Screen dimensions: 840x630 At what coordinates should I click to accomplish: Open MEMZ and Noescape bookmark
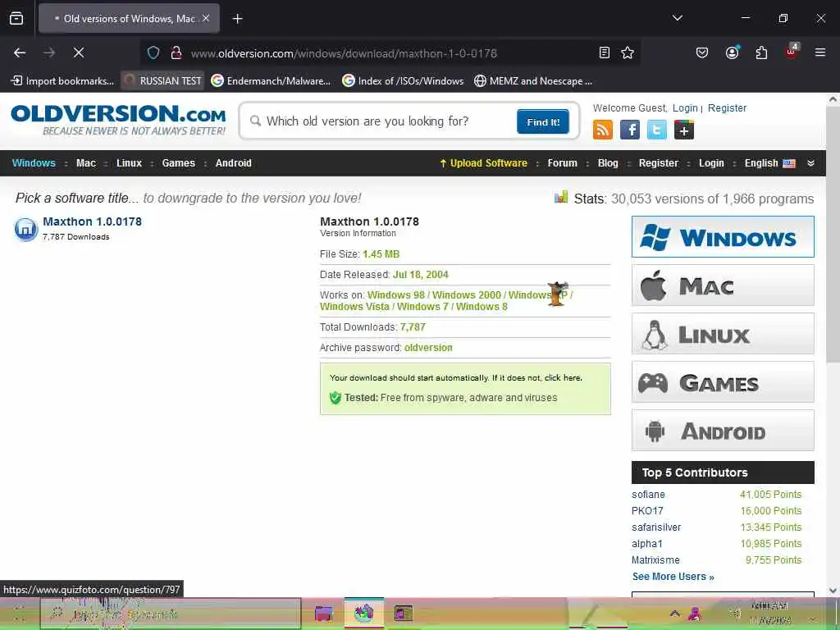coord(533,81)
